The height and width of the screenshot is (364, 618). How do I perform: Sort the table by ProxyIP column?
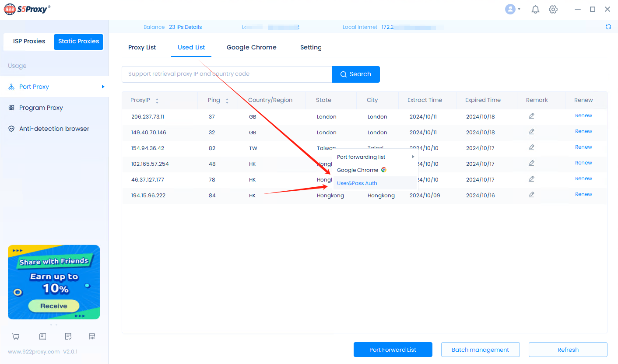click(157, 101)
